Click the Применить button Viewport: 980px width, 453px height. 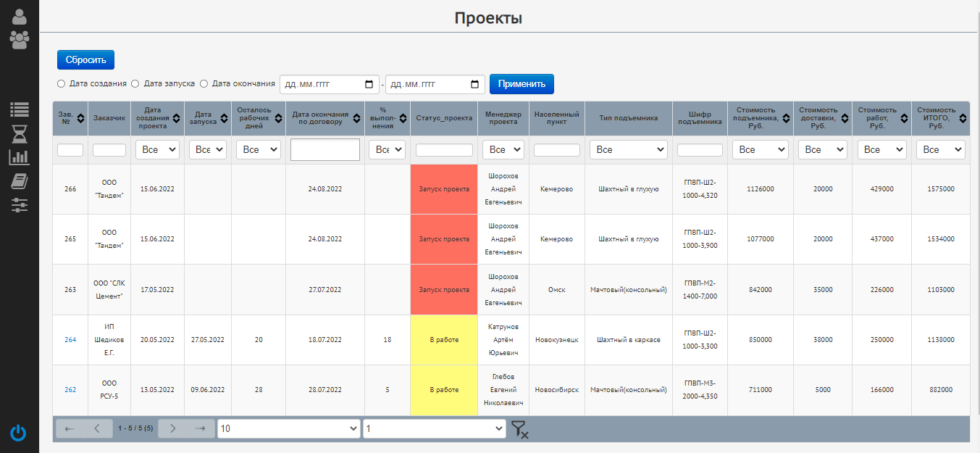point(522,84)
